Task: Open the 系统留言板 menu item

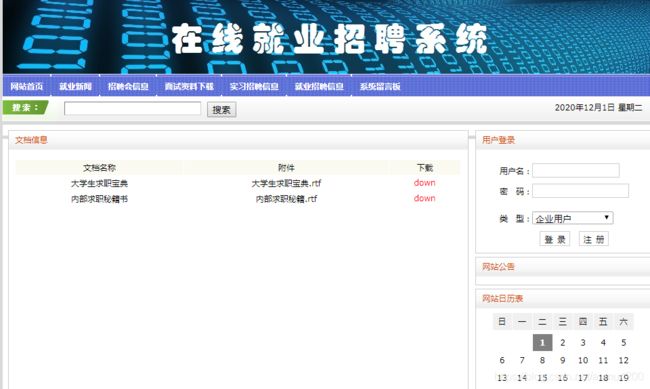Action: click(380, 86)
